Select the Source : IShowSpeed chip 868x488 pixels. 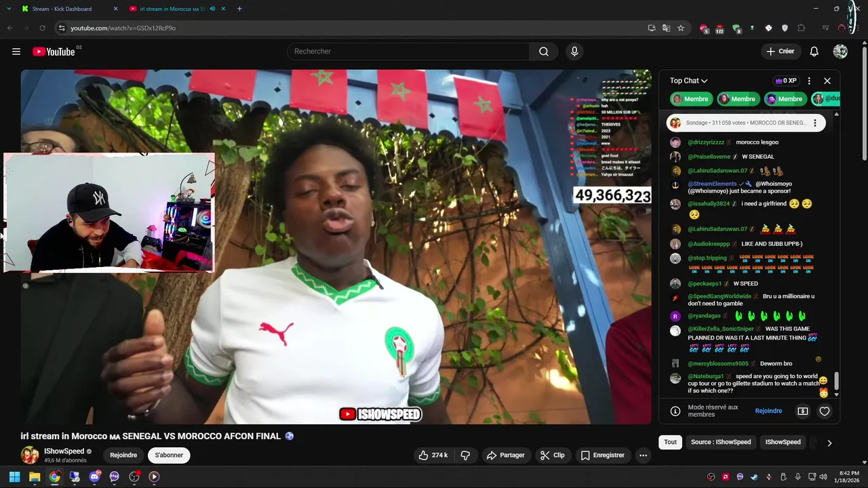tap(721, 442)
